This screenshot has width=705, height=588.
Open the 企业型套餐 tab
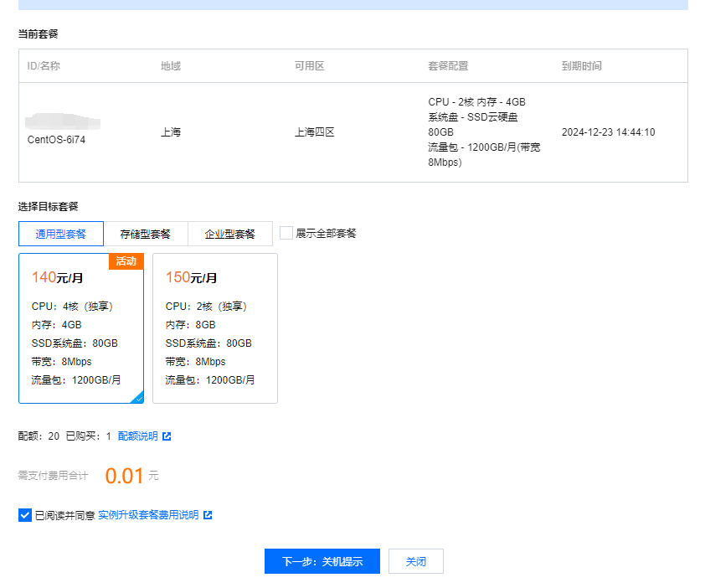coord(230,234)
